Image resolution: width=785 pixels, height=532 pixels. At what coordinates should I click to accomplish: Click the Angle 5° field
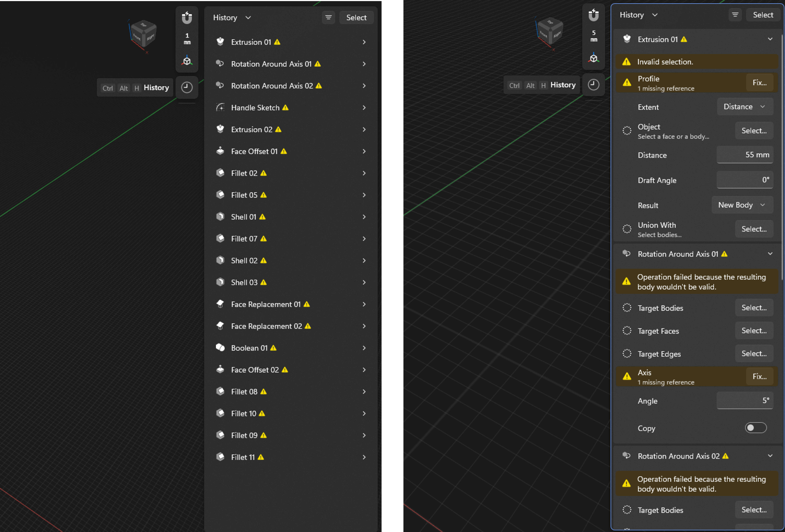[x=745, y=400]
